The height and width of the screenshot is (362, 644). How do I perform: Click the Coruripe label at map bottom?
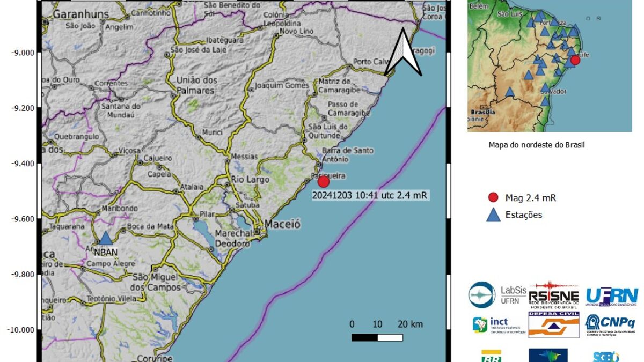coord(155,358)
